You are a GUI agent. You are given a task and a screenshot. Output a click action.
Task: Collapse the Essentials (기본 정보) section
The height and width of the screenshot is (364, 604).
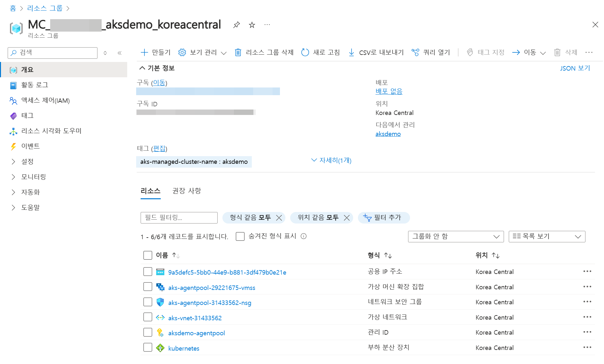pos(157,68)
